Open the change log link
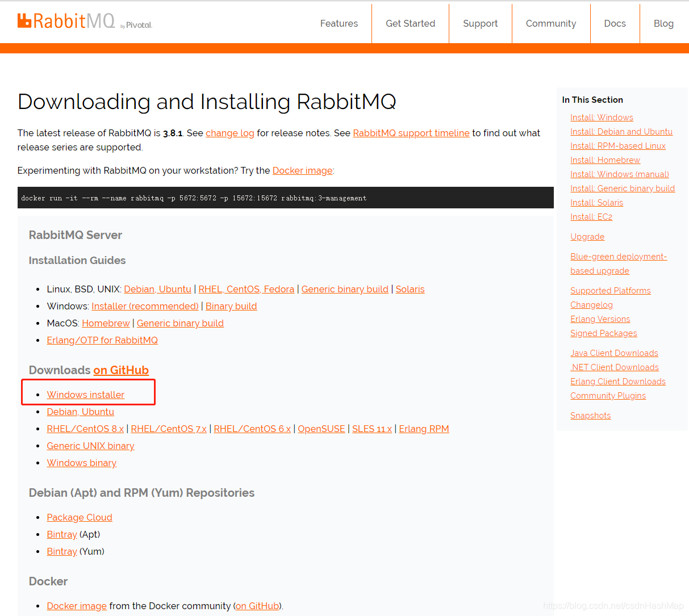The width and height of the screenshot is (689, 616). pyautogui.click(x=230, y=133)
